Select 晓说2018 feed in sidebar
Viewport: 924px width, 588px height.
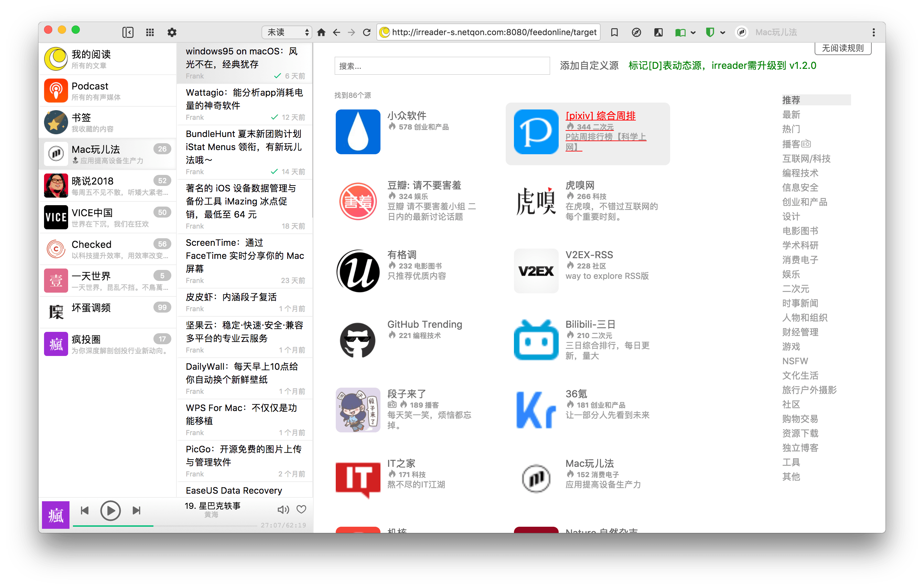[x=107, y=186]
